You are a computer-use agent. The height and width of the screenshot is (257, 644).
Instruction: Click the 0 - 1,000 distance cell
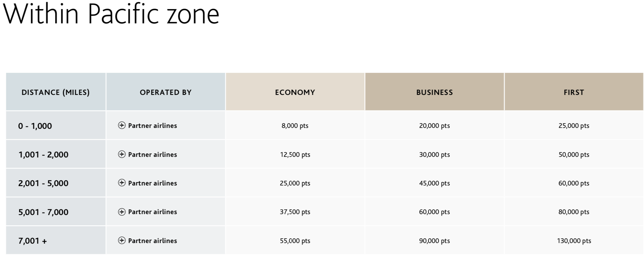coord(56,125)
